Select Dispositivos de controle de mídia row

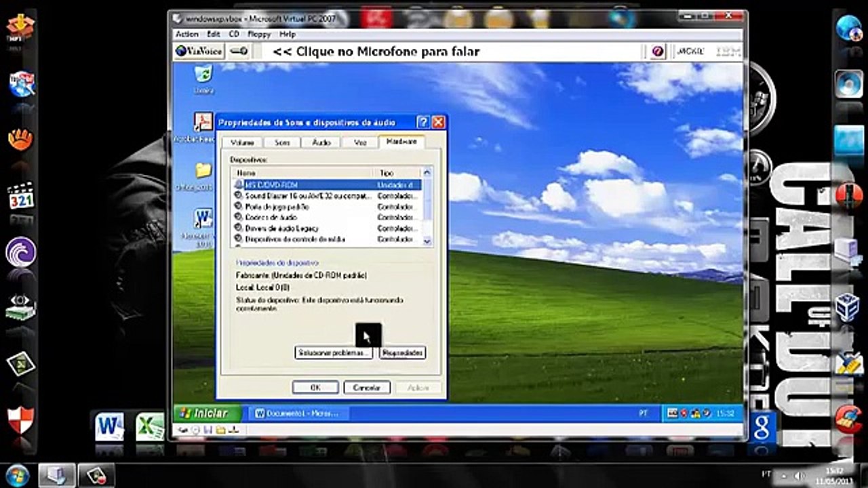coord(326,239)
